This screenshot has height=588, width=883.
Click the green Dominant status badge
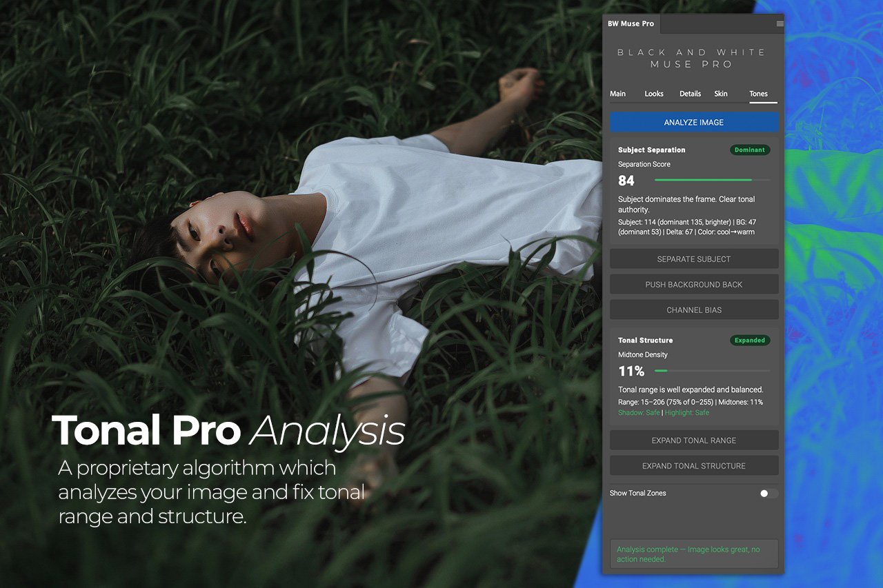[x=750, y=150]
